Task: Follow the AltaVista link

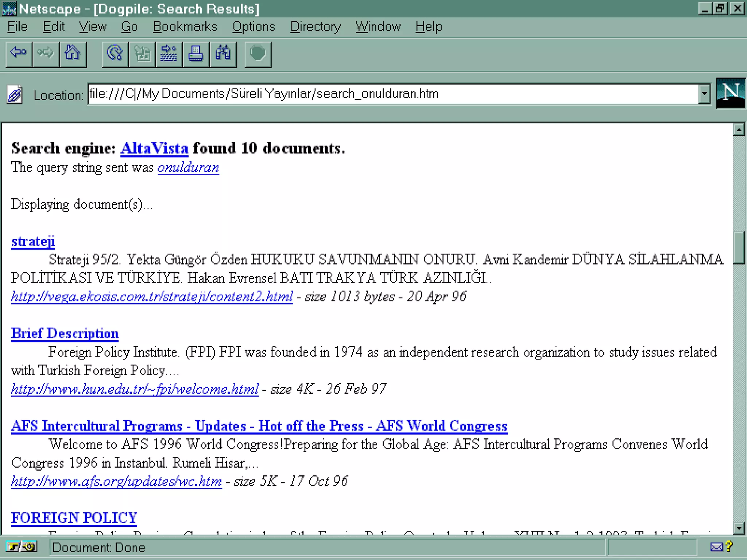Action: tap(154, 148)
